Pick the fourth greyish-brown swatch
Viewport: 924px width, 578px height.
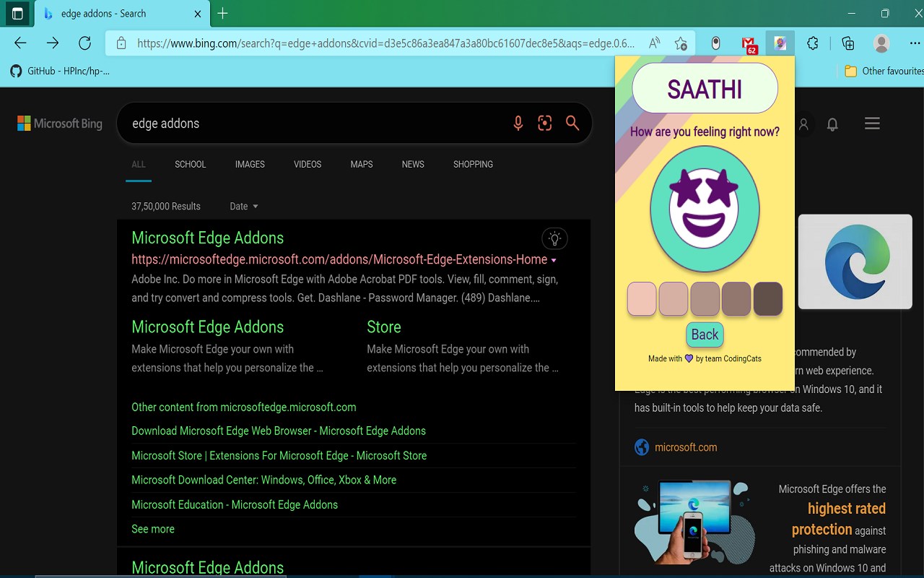coord(736,299)
